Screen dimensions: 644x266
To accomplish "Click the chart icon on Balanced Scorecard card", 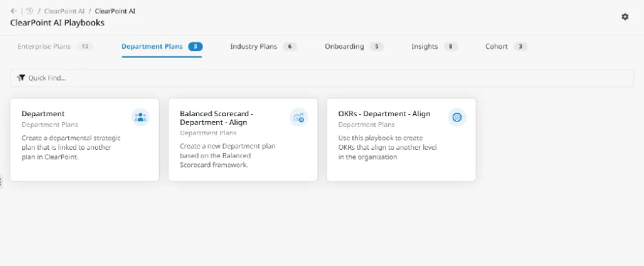I will (299, 118).
